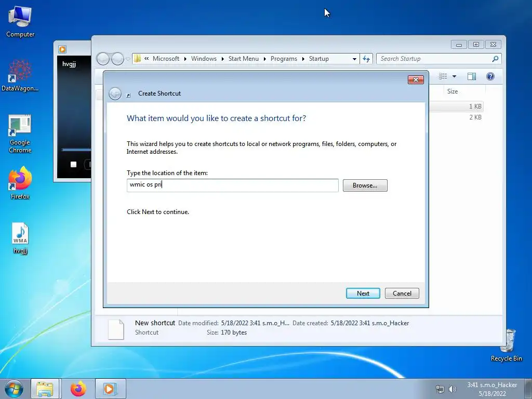532x399 pixels.
Task: Switch to Windows Media Player in the taskbar
Action: [x=110, y=389]
